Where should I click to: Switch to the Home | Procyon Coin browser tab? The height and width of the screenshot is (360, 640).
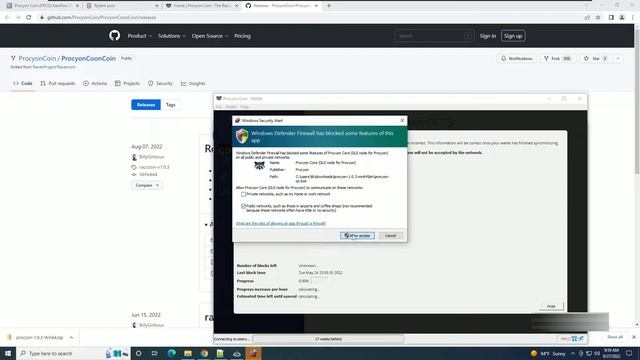202,6
